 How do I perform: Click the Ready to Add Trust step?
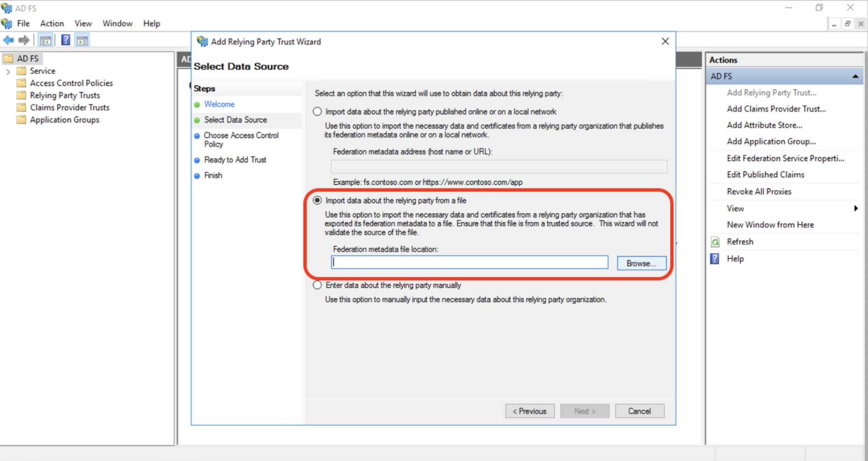[235, 159]
